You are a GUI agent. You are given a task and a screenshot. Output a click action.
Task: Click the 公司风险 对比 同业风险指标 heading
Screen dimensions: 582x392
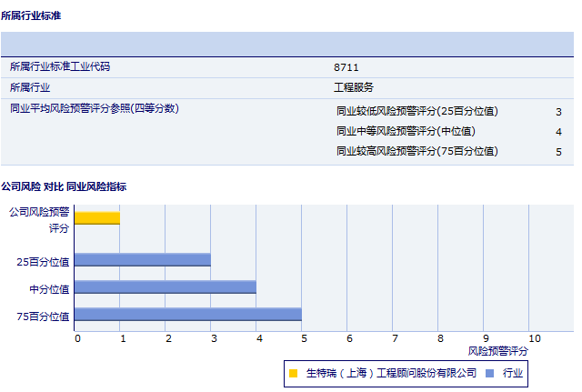coord(64,186)
